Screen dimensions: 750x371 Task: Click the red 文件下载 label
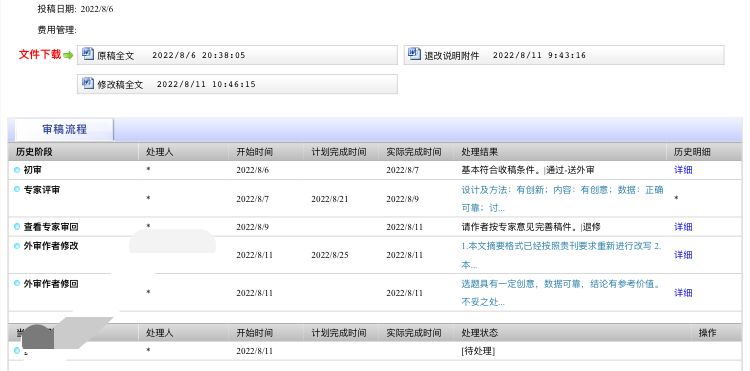click(40, 55)
